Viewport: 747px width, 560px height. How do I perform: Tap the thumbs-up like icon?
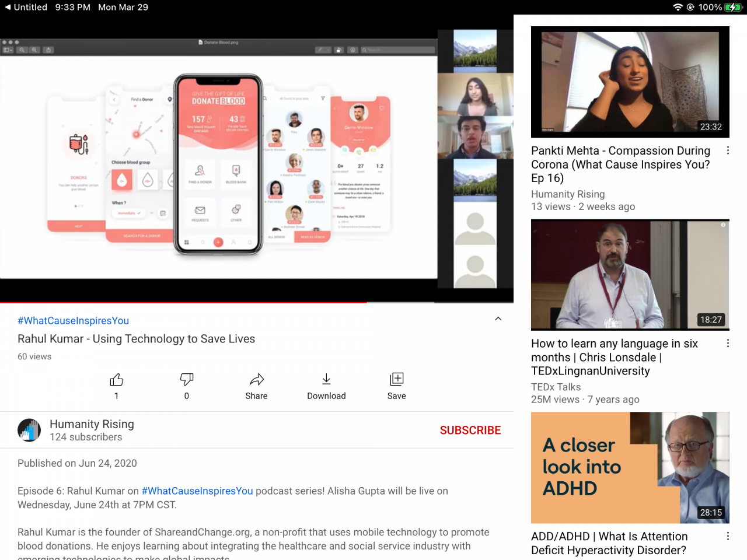117,380
